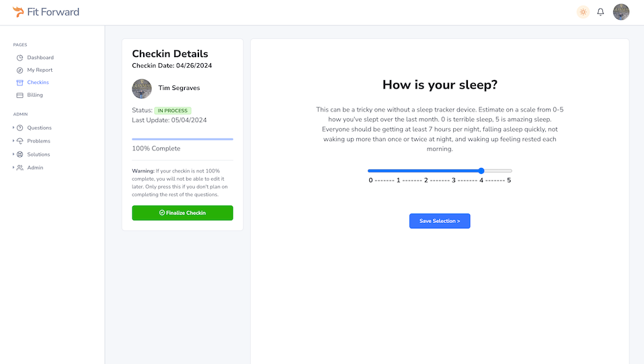The height and width of the screenshot is (364, 644).
Task: Click the Questions help circle icon
Action: coord(20,128)
